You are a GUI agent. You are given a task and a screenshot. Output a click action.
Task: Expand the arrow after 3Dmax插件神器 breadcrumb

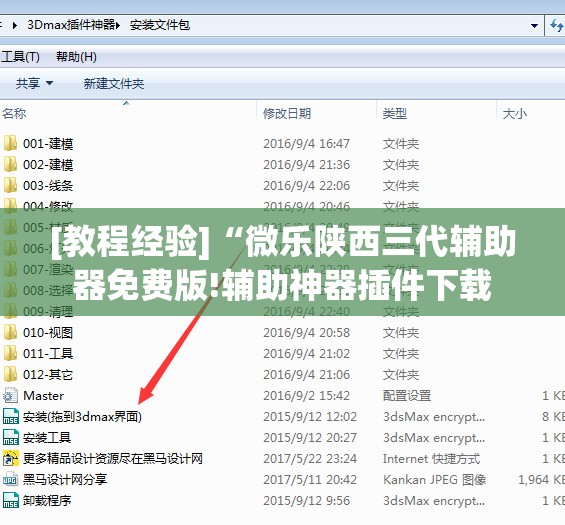[118, 25]
